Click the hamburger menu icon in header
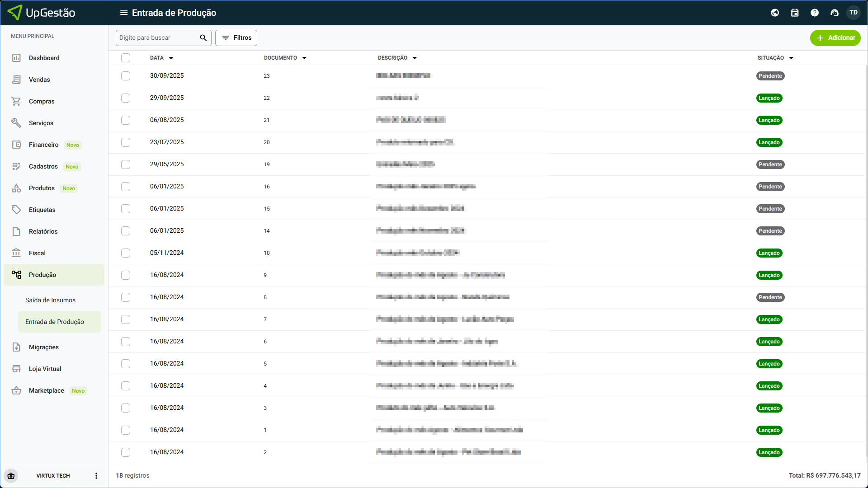This screenshot has height=488, width=868. coord(123,13)
